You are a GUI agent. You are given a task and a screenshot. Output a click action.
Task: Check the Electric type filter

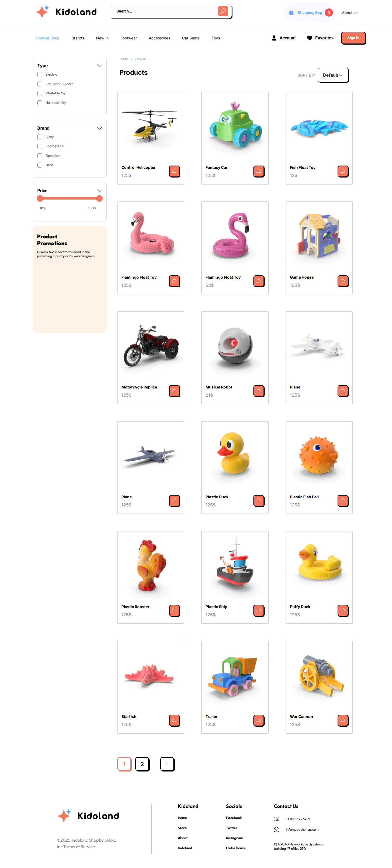(x=40, y=74)
